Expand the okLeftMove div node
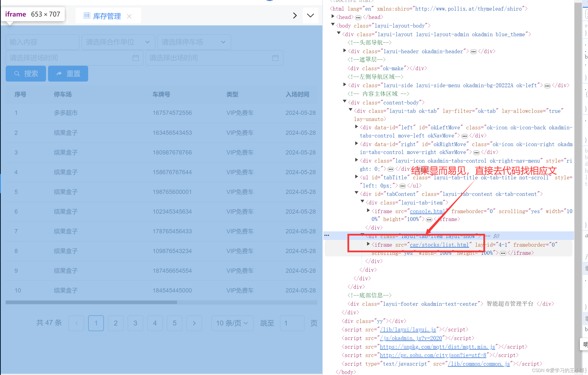The height and width of the screenshot is (375, 588). click(357, 127)
